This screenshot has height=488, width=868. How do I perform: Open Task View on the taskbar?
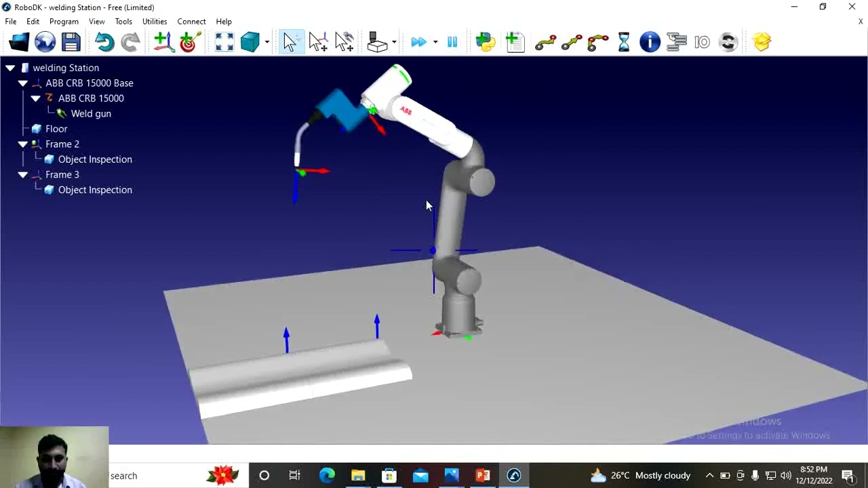pyautogui.click(x=294, y=475)
